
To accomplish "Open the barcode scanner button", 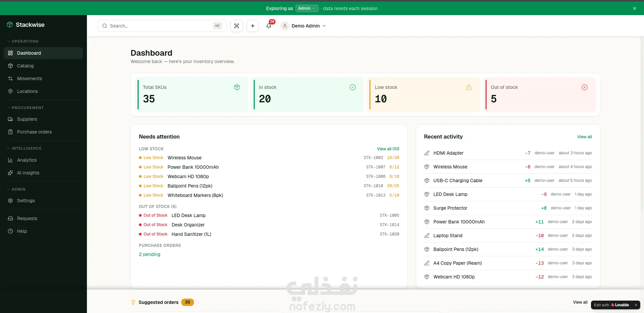I will point(237,26).
